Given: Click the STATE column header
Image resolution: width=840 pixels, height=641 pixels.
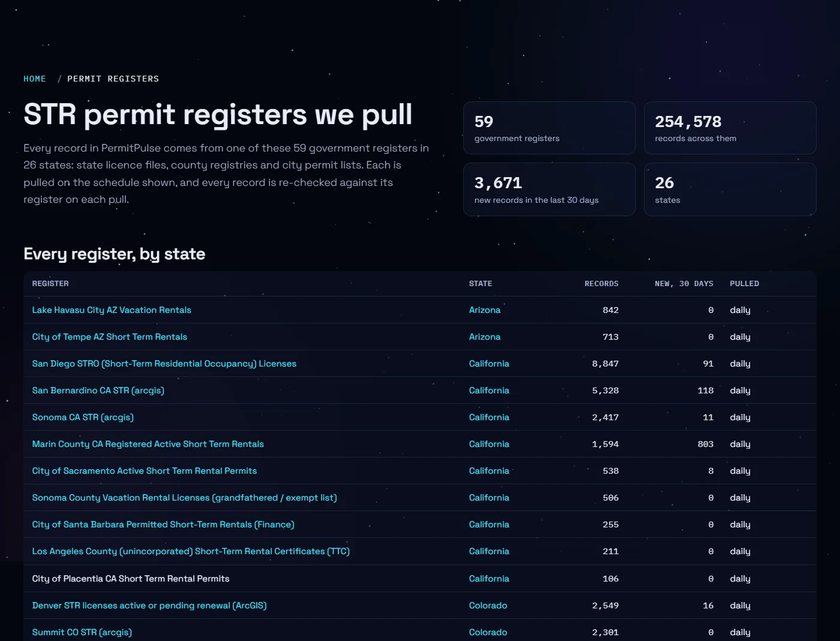Looking at the screenshot, I should pos(481,284).
